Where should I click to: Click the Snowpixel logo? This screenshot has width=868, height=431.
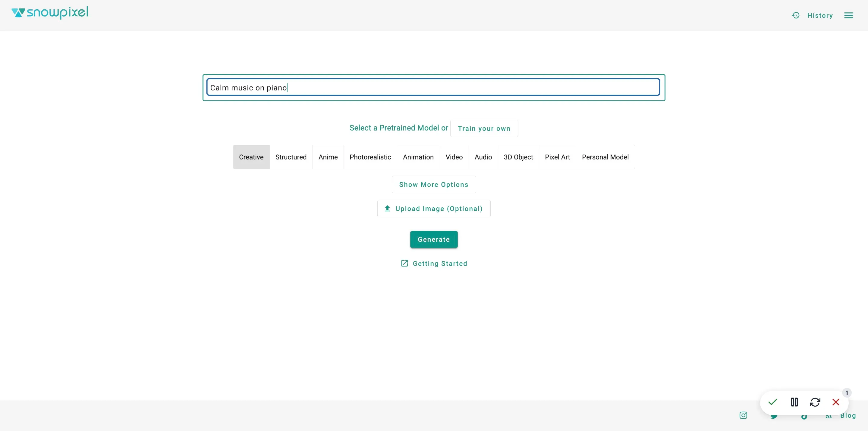[x=50, y=13]
